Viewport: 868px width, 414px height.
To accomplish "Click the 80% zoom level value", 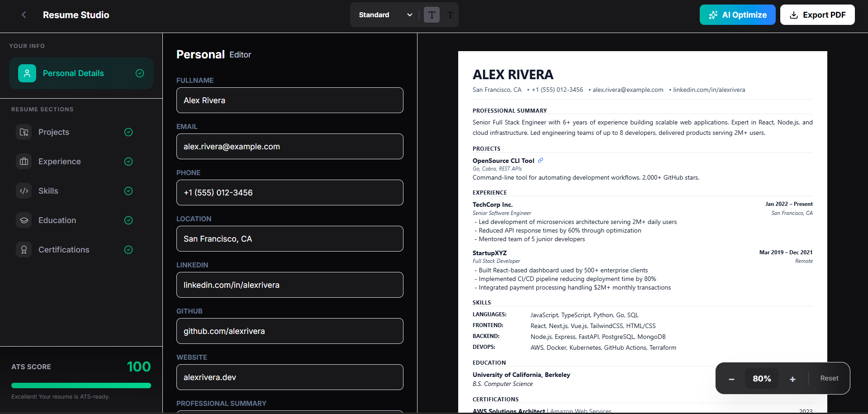I will [762, 379].
